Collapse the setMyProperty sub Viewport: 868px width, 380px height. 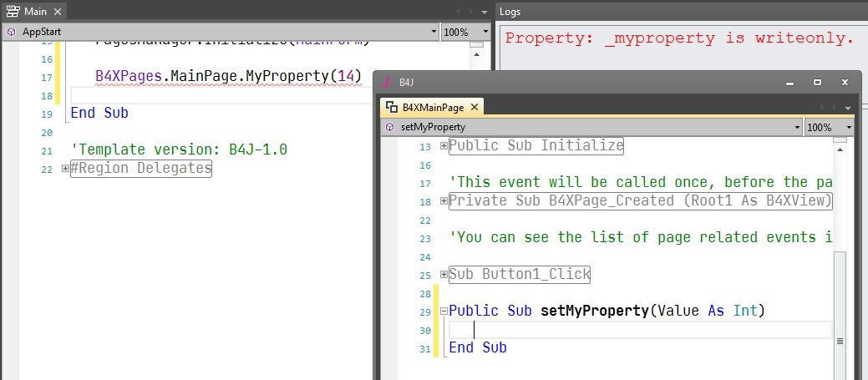(444, 312)
